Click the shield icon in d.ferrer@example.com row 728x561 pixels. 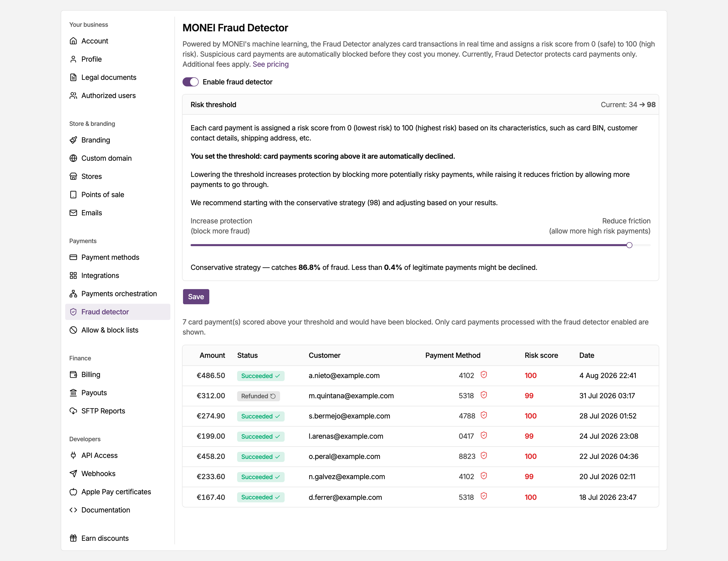coord(484,496)
